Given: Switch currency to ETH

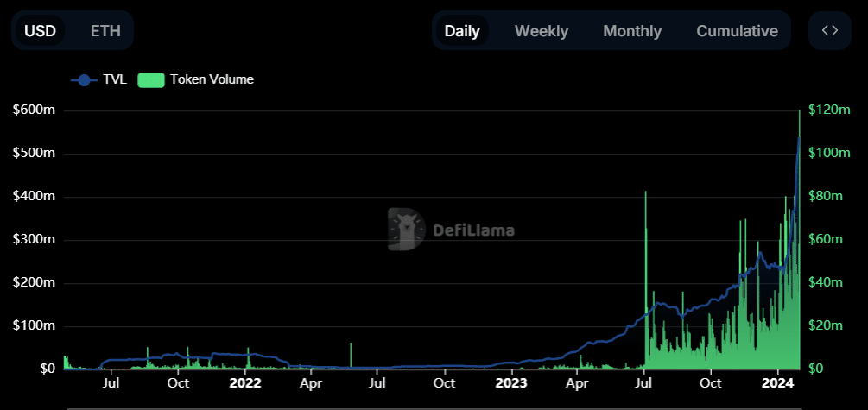Looking at the screenshot, I should pos(105,30).
